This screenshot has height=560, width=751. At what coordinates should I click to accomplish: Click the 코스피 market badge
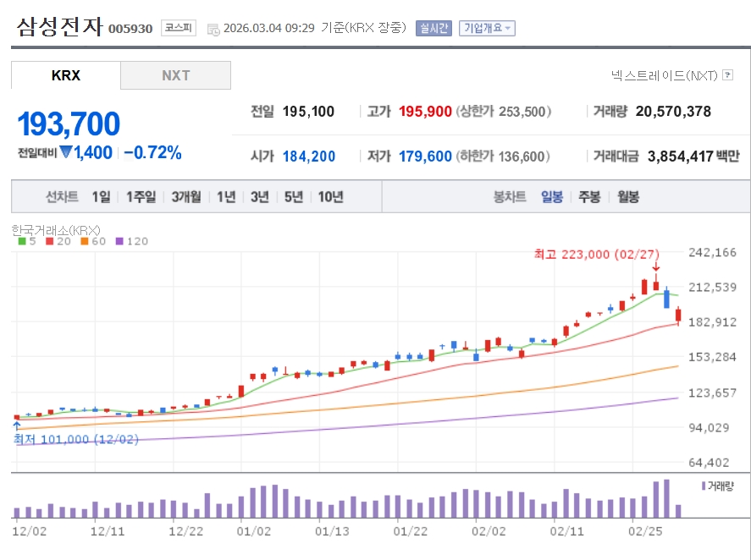[x=178, y=28]
